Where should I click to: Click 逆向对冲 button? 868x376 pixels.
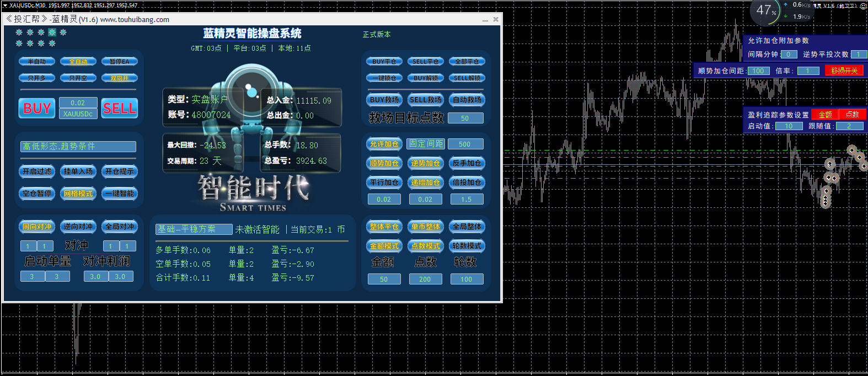[x=78, y=227]
